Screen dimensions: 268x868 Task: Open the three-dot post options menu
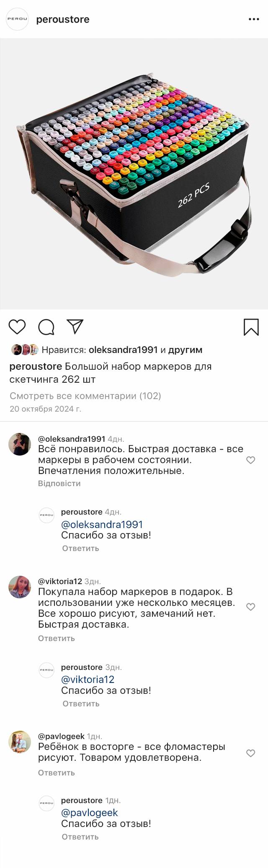(x=254, y=19)
